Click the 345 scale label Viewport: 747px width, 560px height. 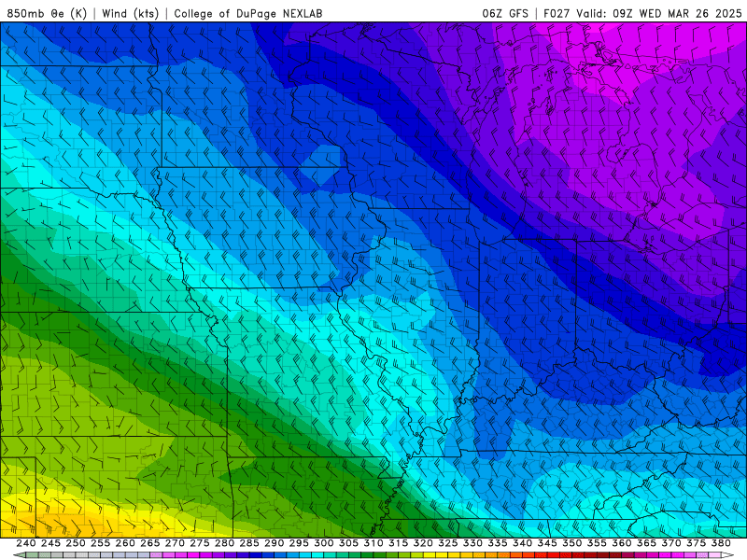pos(547,543)
